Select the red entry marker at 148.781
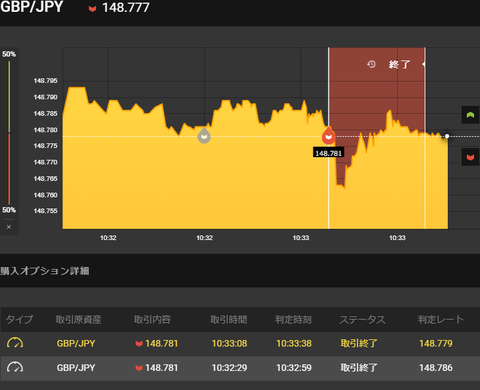 329,136
